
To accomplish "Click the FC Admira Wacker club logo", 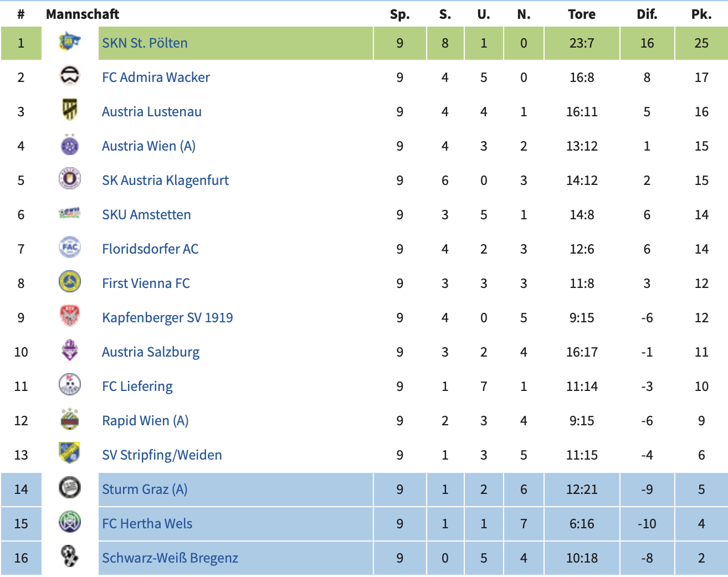I will [x=70, y=76].
